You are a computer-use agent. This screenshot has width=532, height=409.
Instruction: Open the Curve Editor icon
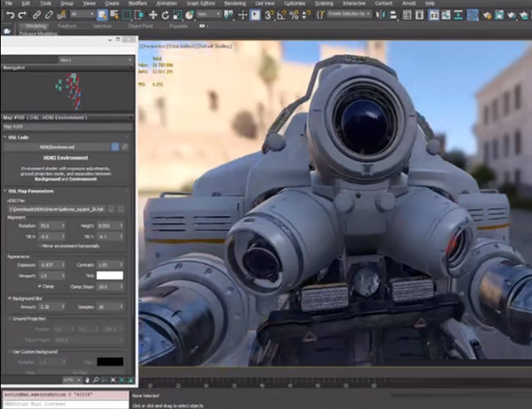(x=446, y=15)
